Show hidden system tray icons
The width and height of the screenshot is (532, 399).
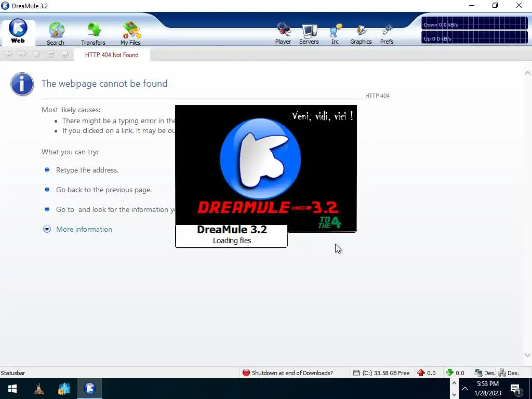pos(465,389)
